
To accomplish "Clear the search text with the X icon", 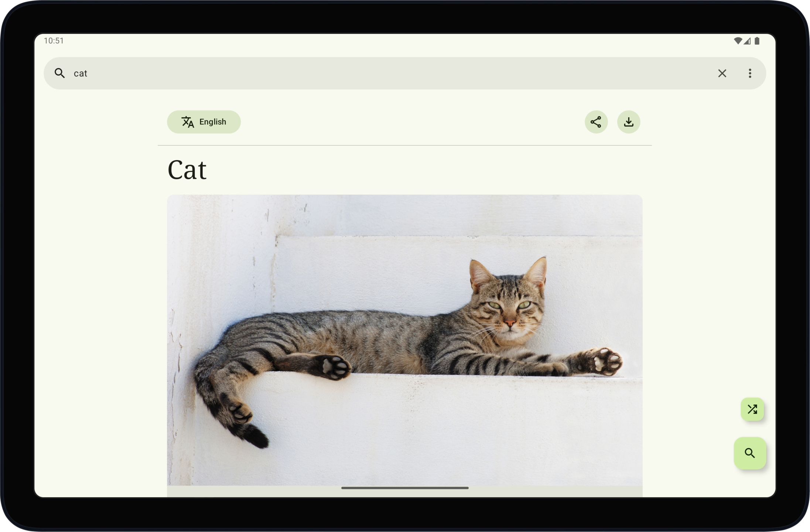I will pos(722,73).
